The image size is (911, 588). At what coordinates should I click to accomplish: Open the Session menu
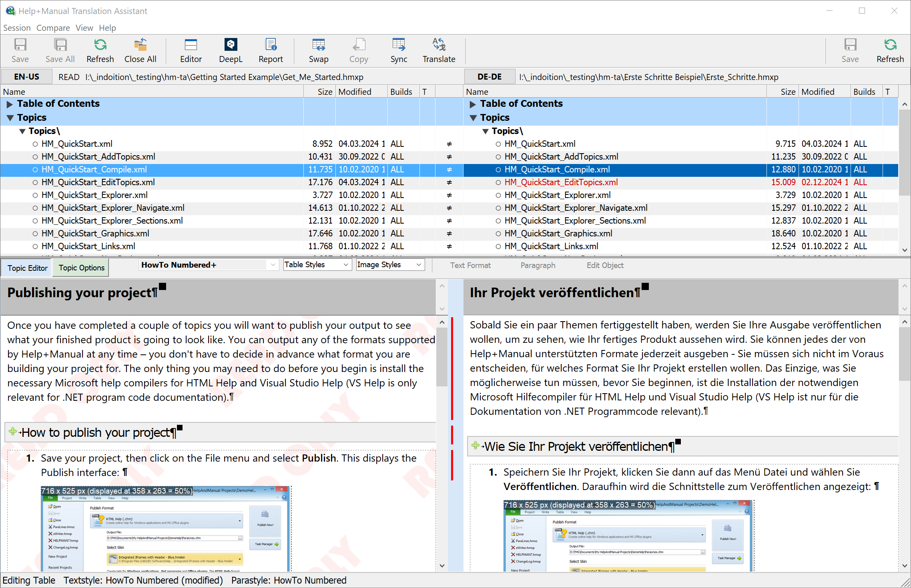coord(17,28)
